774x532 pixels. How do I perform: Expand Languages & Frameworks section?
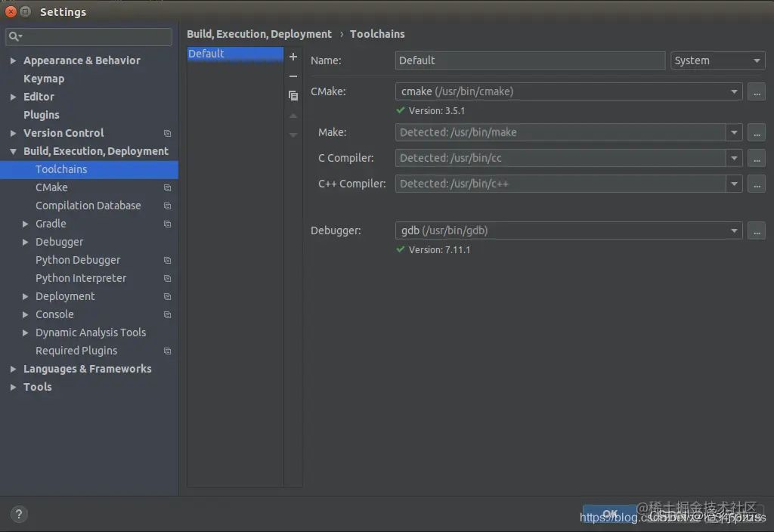[14, 369]
